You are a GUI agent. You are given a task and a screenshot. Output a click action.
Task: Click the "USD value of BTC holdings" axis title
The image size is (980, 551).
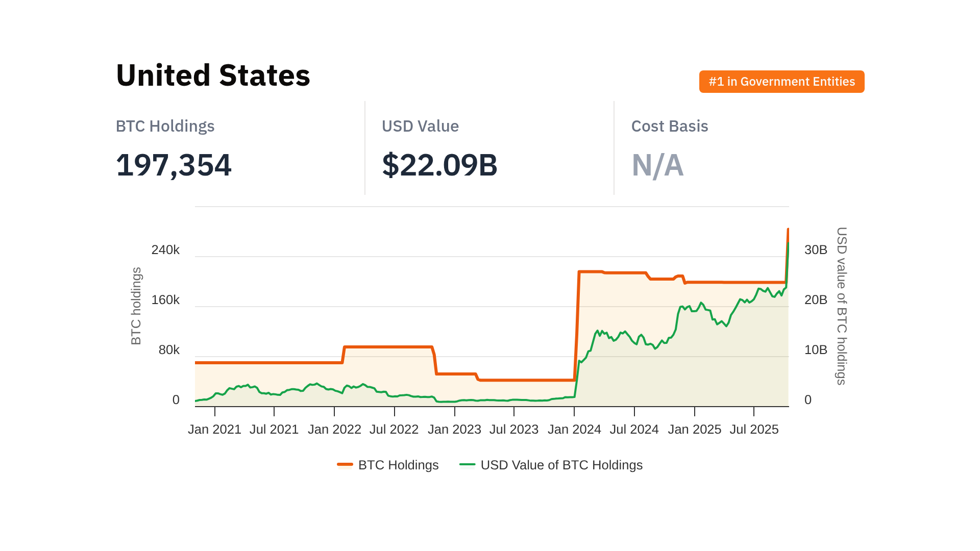[841, 306]
